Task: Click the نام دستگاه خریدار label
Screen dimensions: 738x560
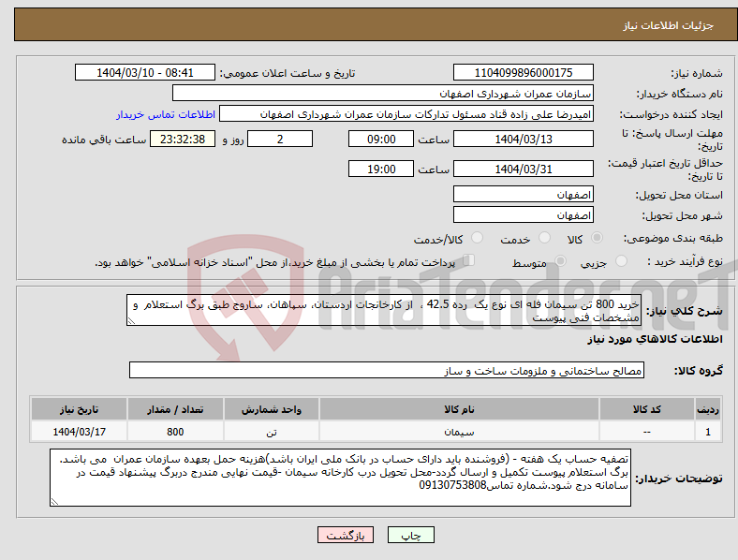Action: pyautogui.click(x=680, y=95)
